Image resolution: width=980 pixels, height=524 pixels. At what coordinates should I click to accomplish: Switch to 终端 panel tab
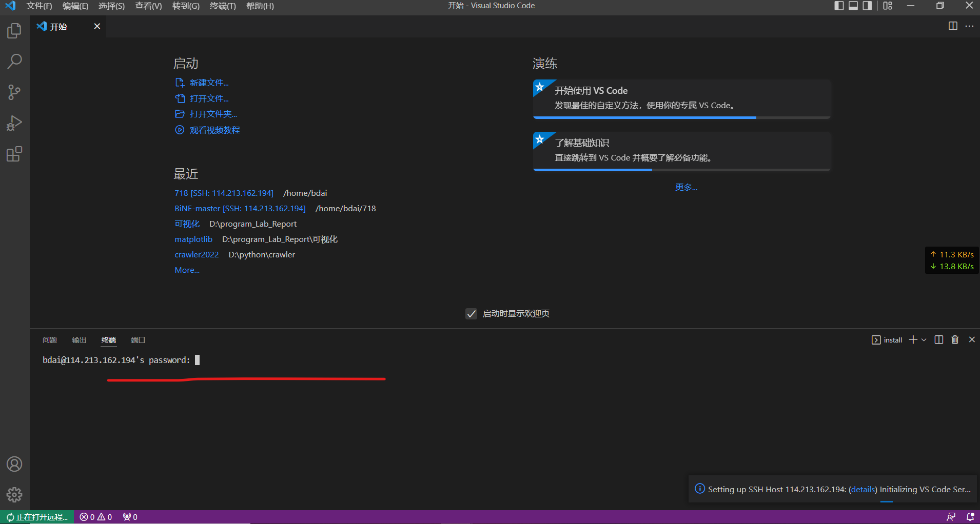click(109, 340)
